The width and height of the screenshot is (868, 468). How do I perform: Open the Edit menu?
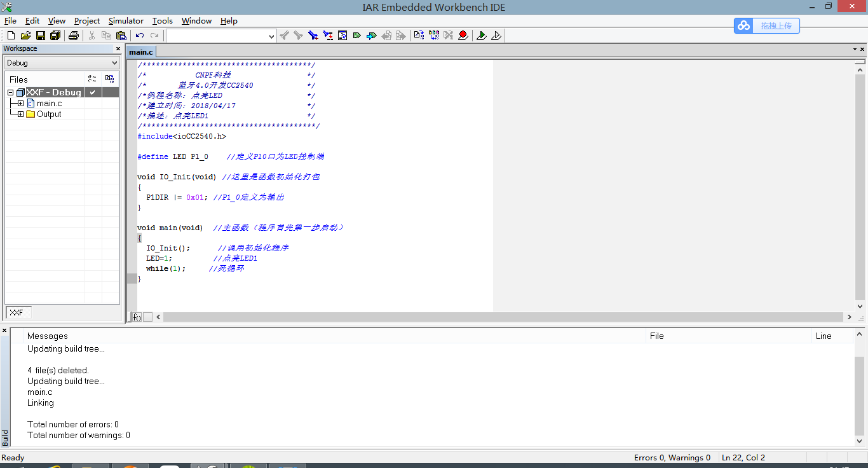click(32, 21)
